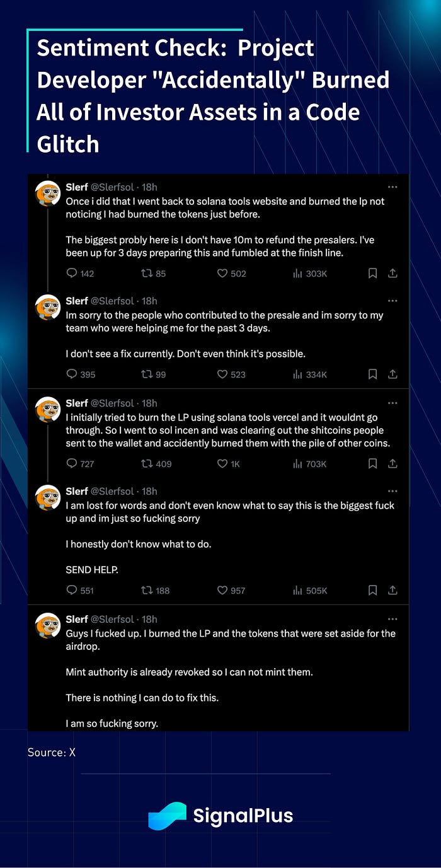The height and width of the screenshot is (868, 441).
Task: Bookmark the 'Im sorry to the people' tweet
Action: point(372,374)
